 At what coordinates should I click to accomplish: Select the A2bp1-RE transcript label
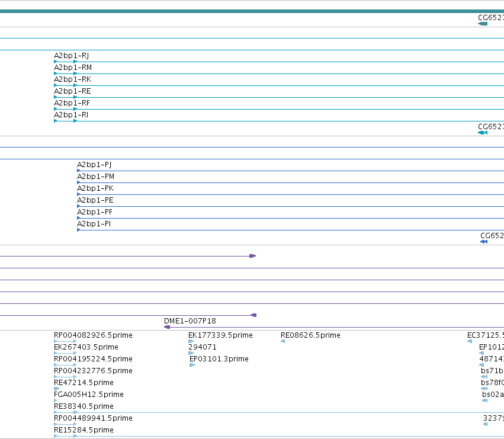click(x=72, y=91)
